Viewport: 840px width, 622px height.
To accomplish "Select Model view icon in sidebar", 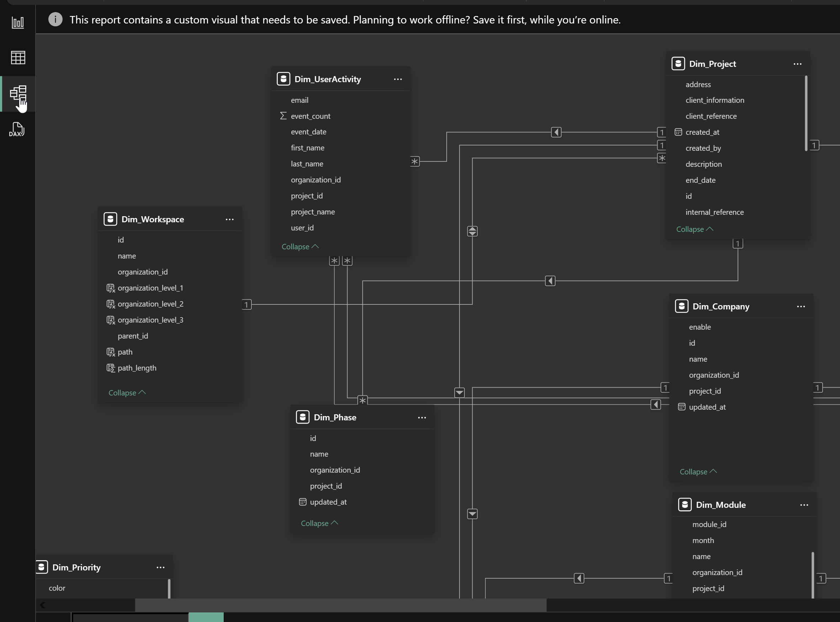I will click(18, 94).
